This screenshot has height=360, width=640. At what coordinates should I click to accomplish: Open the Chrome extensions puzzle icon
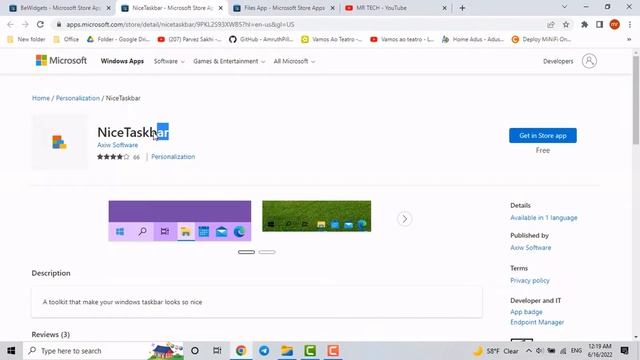tap(584, 24)
